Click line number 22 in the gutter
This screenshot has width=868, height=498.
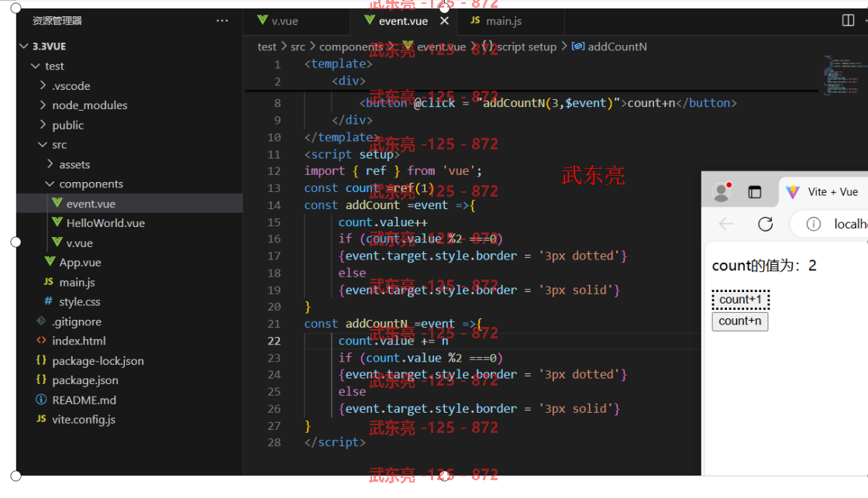274,341
